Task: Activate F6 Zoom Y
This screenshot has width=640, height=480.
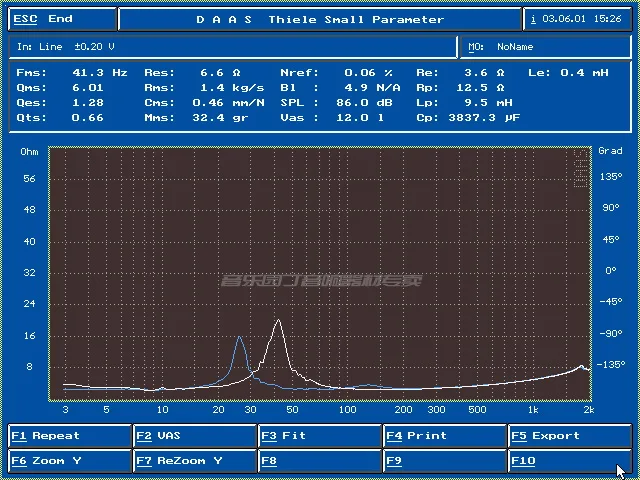Action: (70, 461)
